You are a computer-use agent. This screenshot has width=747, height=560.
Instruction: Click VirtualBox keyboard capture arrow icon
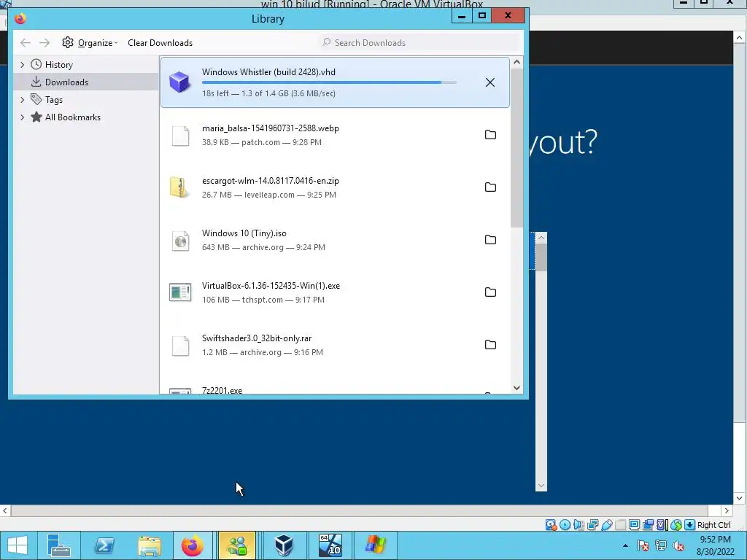pos(689,525)
